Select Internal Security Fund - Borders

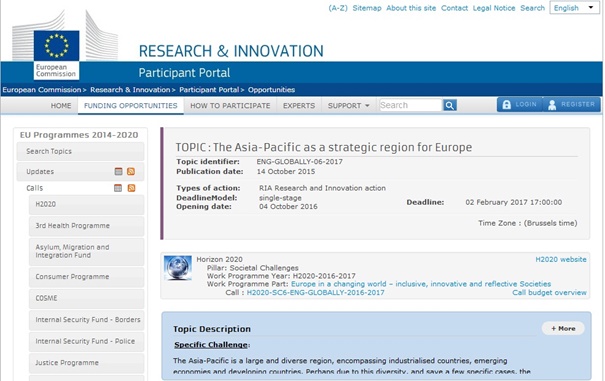86,320
